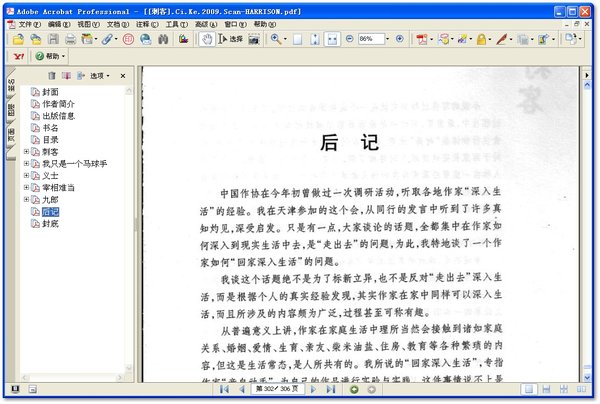Expand the 我只是一个马球手 bookmark

pyautogui.click(x=26, y=163)
